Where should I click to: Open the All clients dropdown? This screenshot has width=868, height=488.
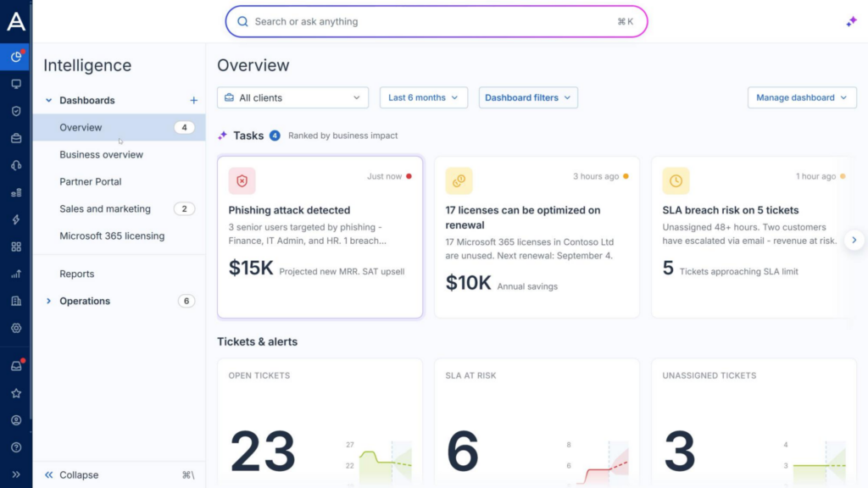[292, 97]
